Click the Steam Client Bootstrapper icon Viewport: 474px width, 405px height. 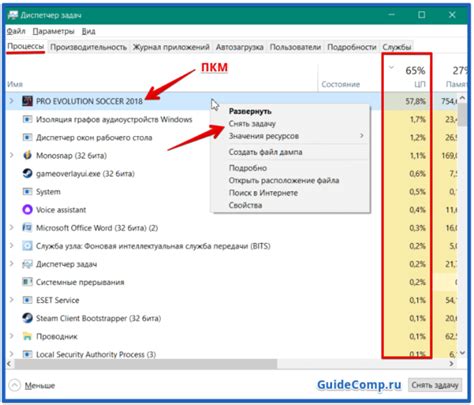tap(27, 318)
